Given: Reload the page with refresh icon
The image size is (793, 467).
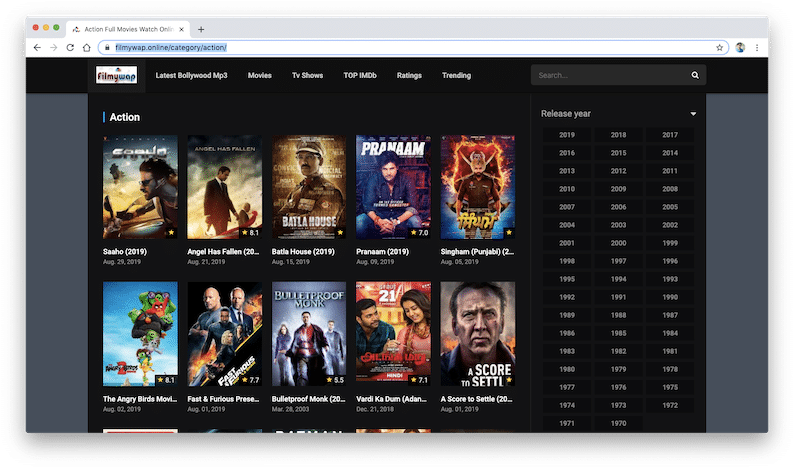Looking at the screenshot, I should pos(70,48).
